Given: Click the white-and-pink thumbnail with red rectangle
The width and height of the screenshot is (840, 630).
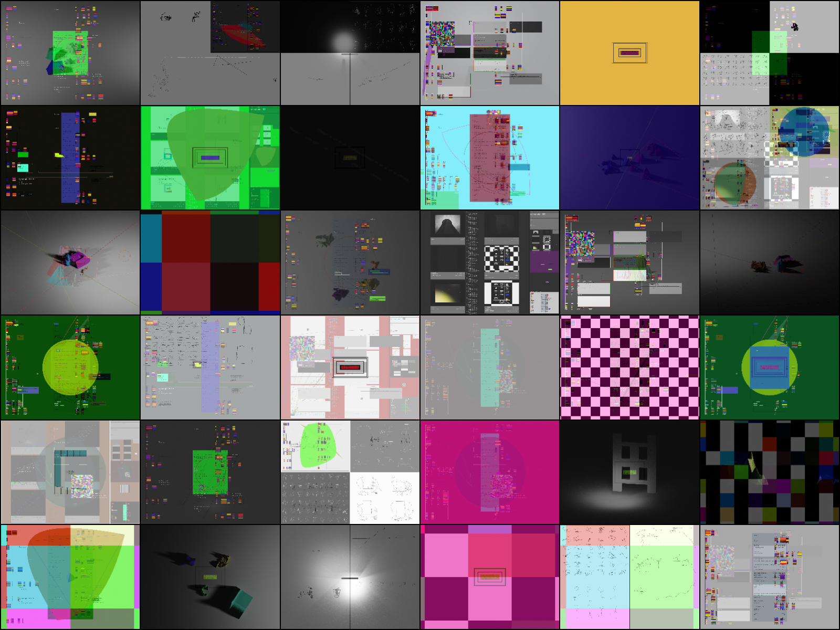Looking at the screenshot, I should coord(350,367).
